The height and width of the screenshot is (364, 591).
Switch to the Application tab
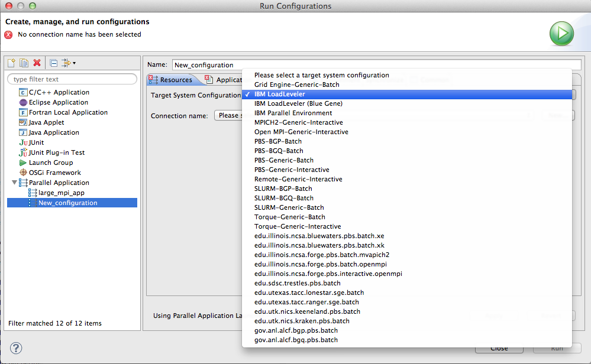tap(223, 79)
